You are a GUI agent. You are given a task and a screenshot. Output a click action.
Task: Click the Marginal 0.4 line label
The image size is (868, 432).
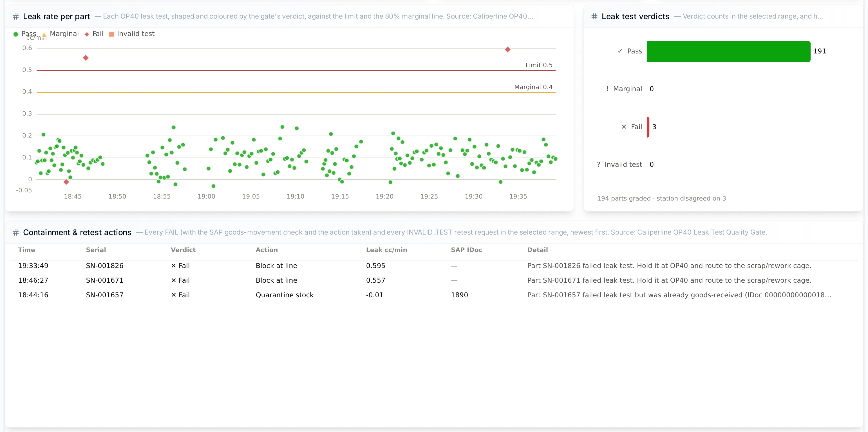click(x=533, y=87)
